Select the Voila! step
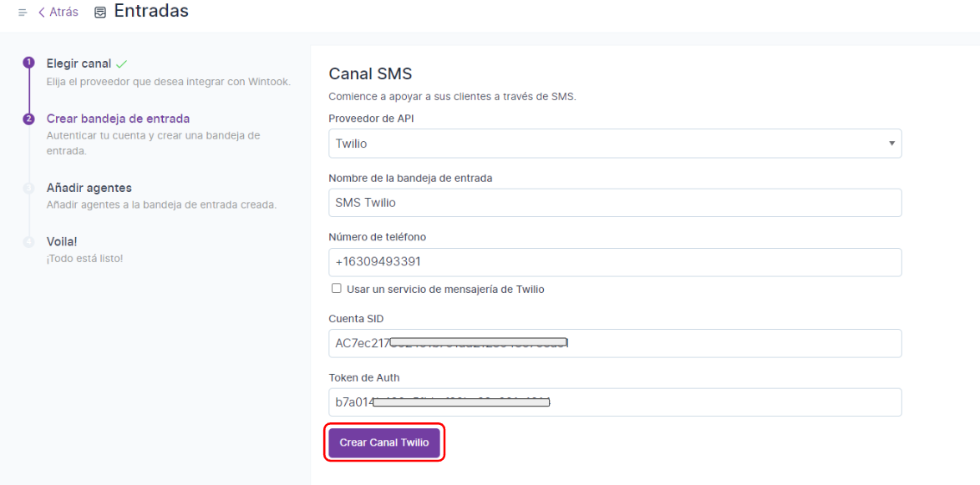The width and height of the screenshot is (980, 485). 62,242
